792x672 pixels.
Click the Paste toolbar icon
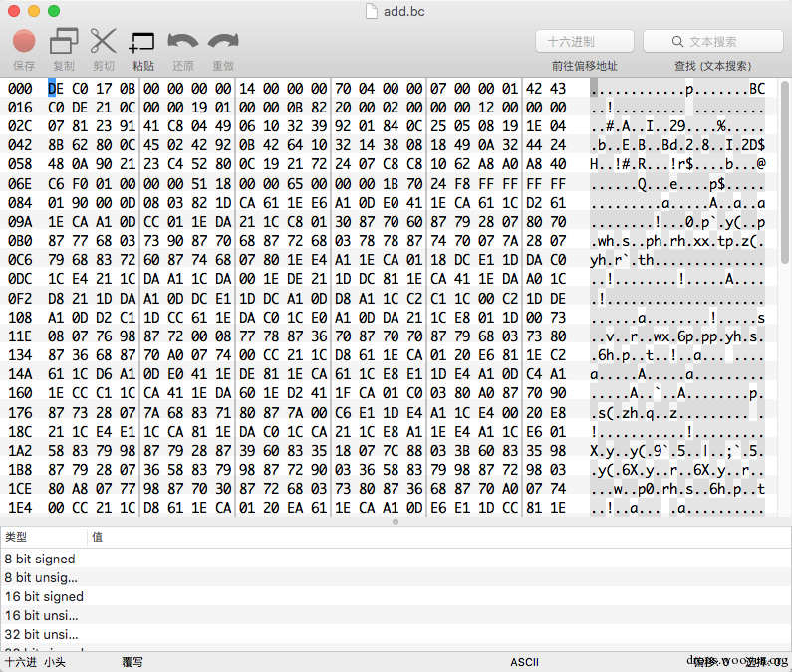tap(141, 42)
